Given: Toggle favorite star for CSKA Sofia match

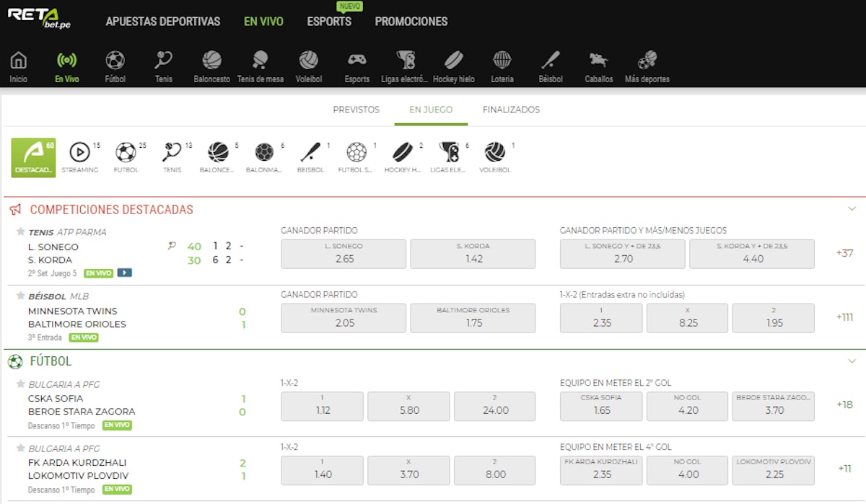Looking at the screenshot, I should point(20,384).
